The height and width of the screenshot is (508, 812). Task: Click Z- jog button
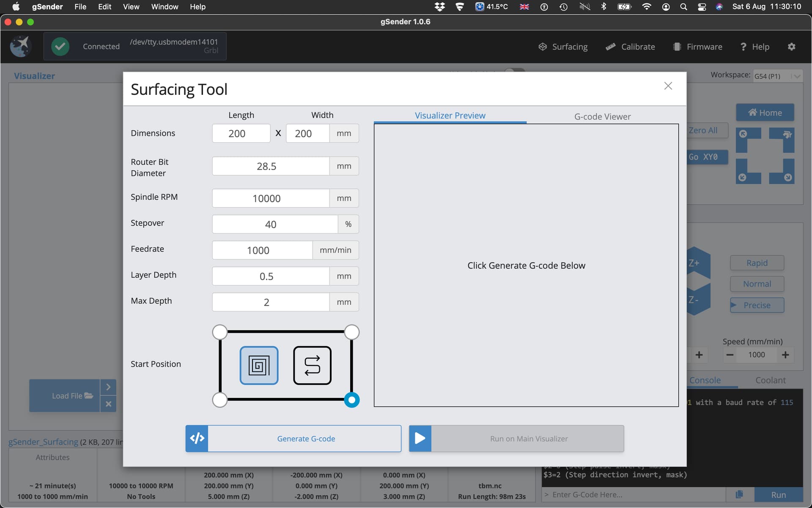pos(698,300)
